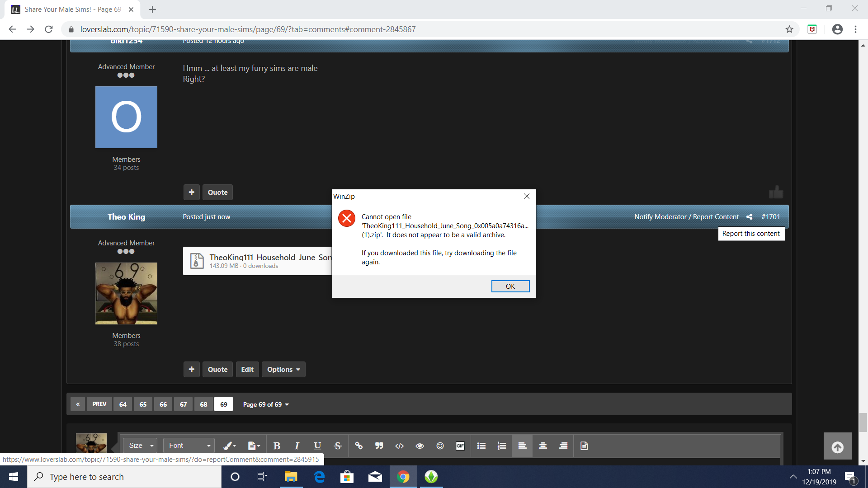Go to the first page with double arrow

coord(78,404)
